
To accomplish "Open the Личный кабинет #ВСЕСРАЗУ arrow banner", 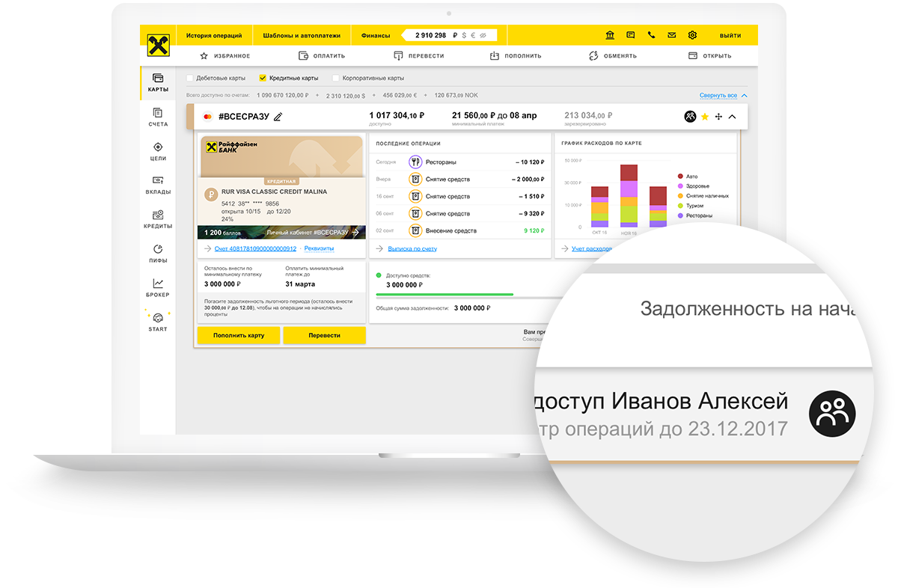I will pyautogui.click(x=313, y=233).
